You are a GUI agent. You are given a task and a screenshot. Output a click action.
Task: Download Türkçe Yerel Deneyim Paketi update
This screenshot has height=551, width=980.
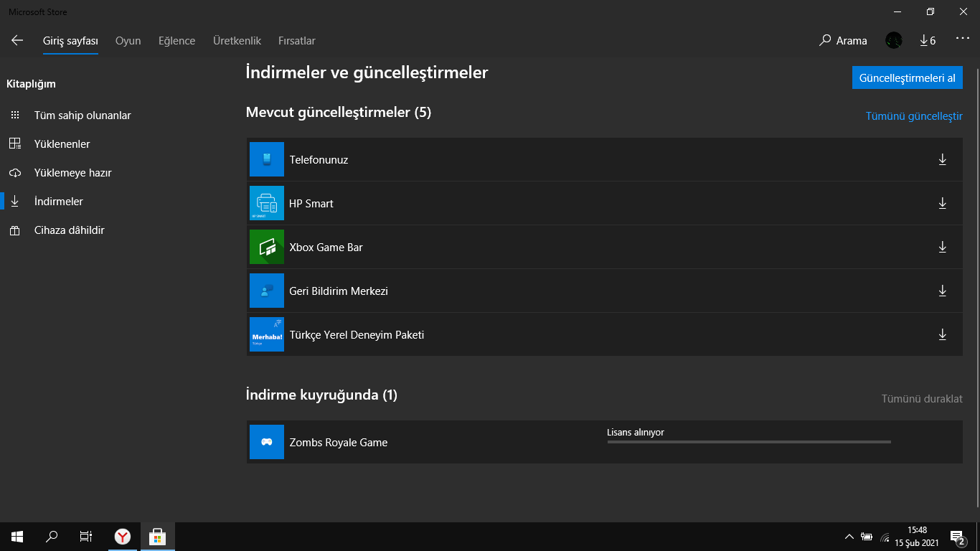942,334
